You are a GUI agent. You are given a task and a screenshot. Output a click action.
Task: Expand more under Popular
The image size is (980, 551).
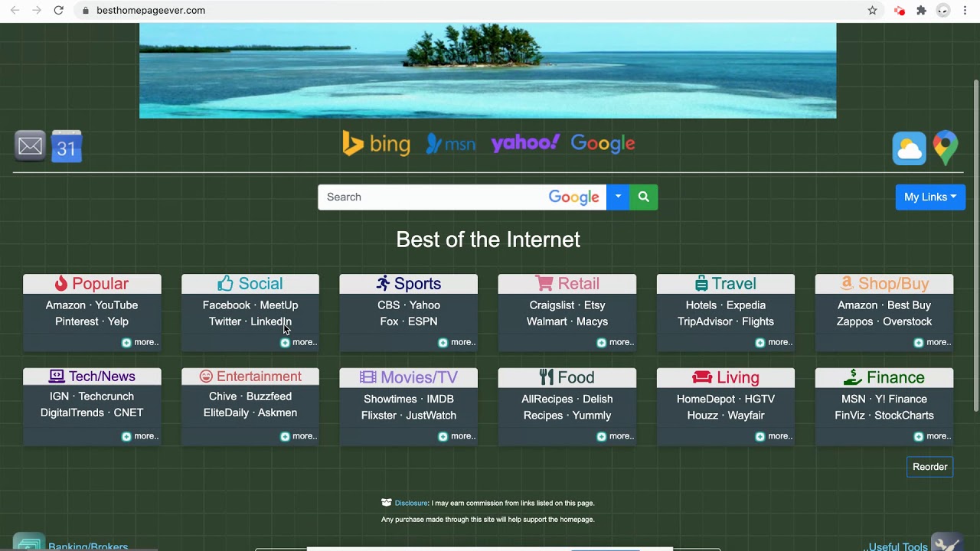pyautogui.click(x=140, y=342)
